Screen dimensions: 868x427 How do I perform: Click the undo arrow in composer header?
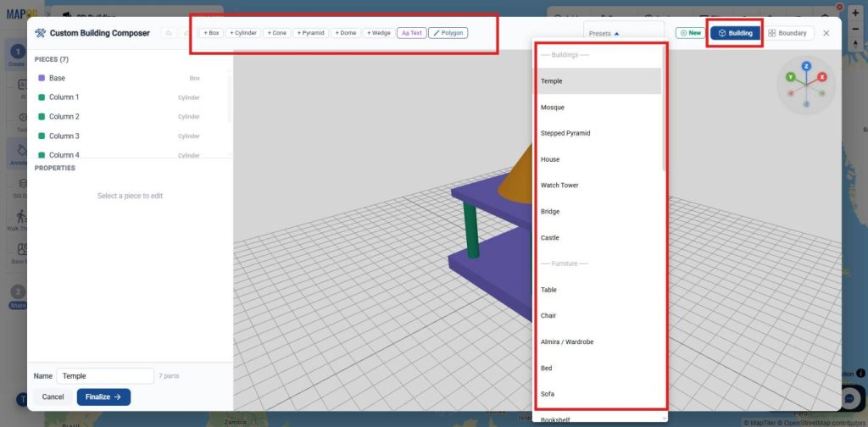pyautogui.click(x=169, y=33)
